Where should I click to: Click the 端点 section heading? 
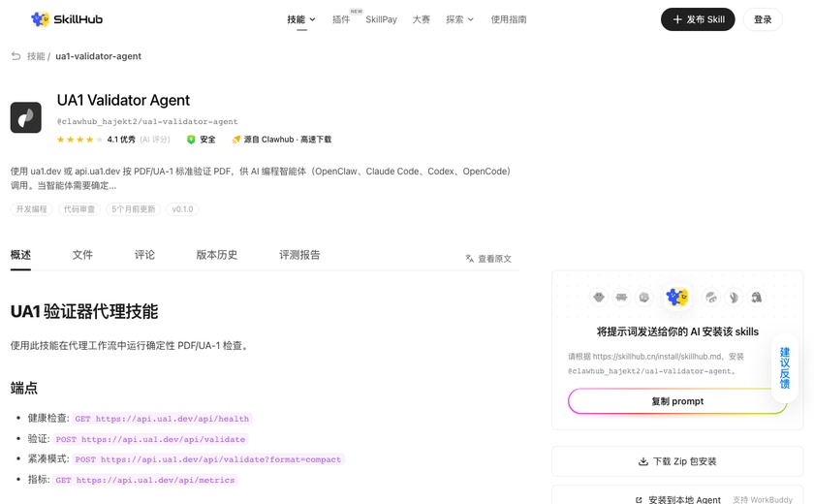(24, 388)
